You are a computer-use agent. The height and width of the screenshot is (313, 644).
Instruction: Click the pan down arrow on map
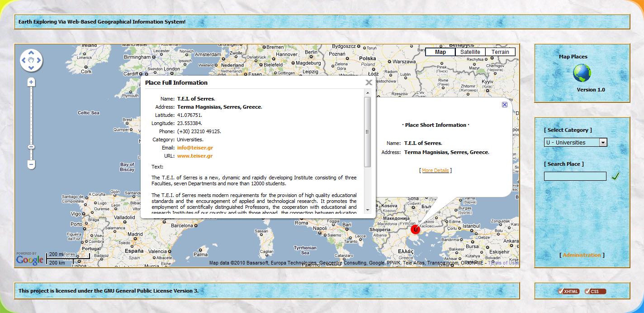31,68
